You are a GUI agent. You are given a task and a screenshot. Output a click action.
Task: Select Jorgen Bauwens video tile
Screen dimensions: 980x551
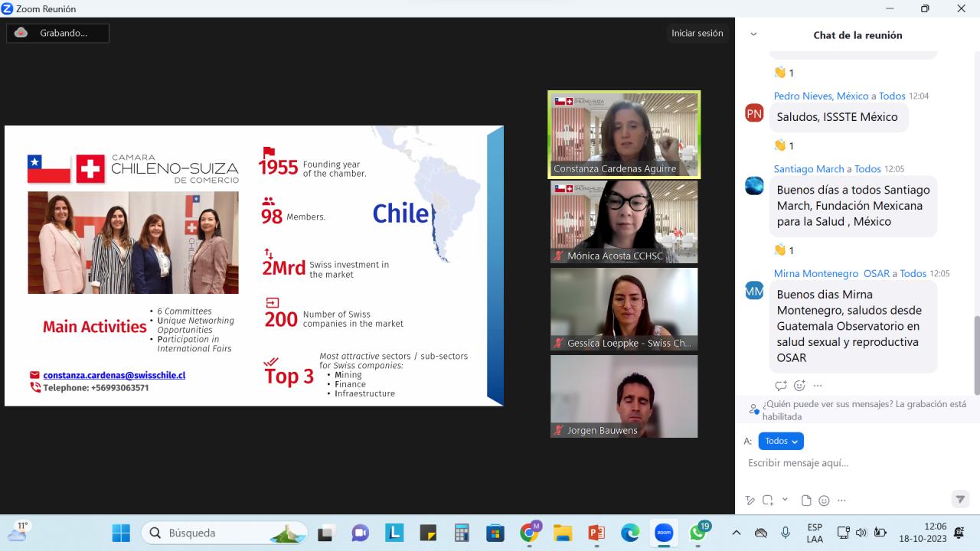tap(624, 396)
